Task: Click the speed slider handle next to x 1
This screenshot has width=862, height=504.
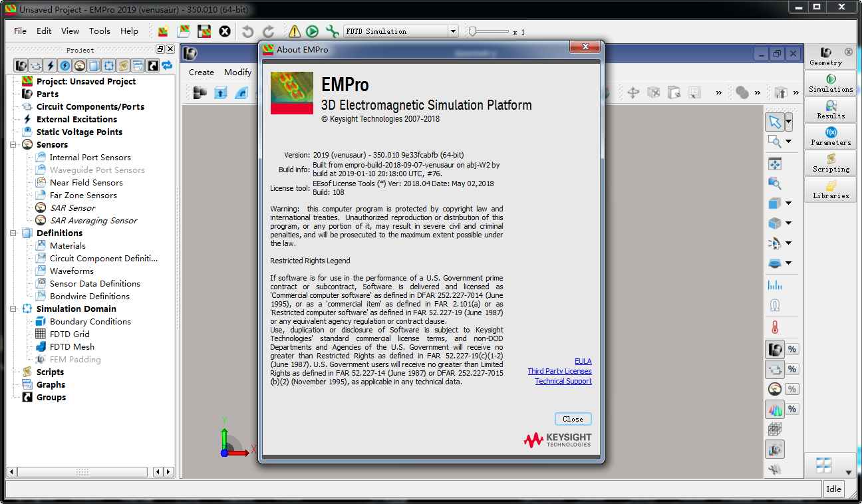Action: coord(472,31)
